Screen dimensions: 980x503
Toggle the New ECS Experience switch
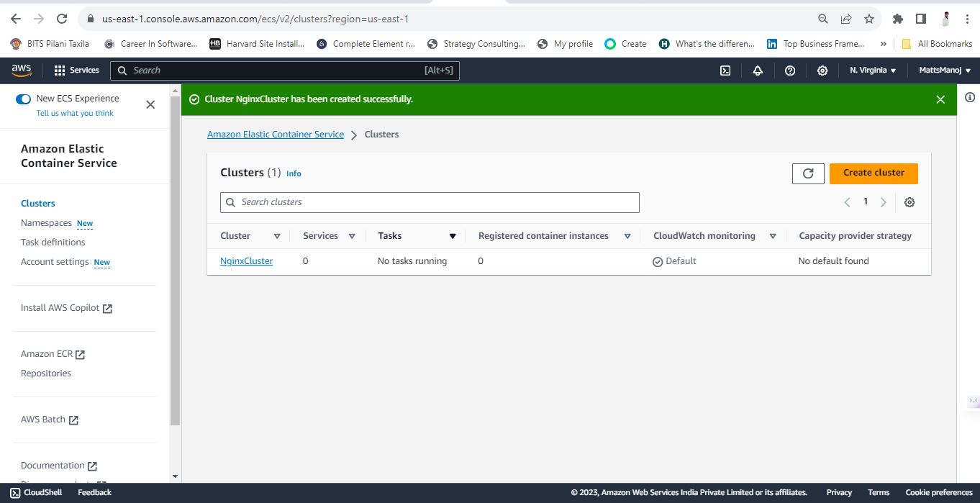23,99
